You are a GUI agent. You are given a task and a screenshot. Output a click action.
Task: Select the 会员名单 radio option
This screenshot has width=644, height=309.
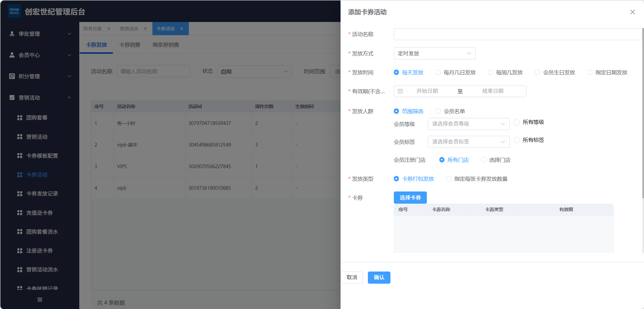point(438,111)
